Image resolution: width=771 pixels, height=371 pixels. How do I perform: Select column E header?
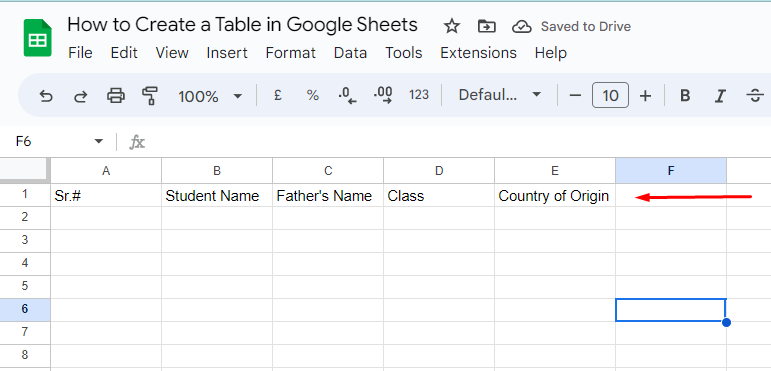pyautogui.click(x=555, y=171)
